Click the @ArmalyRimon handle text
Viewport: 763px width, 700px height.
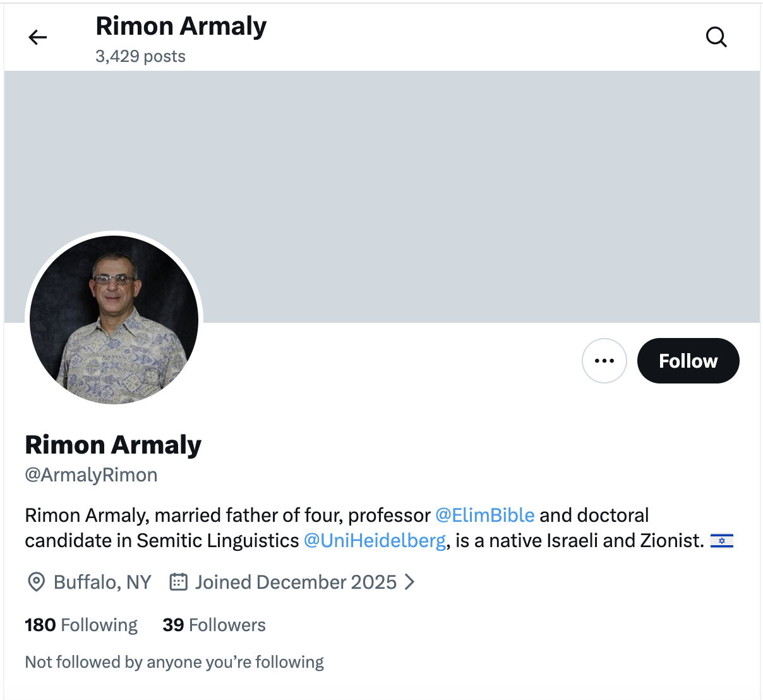91,475
